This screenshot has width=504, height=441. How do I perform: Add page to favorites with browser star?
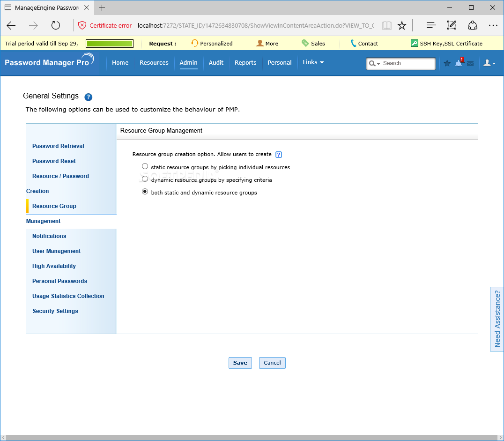(402, 25)
